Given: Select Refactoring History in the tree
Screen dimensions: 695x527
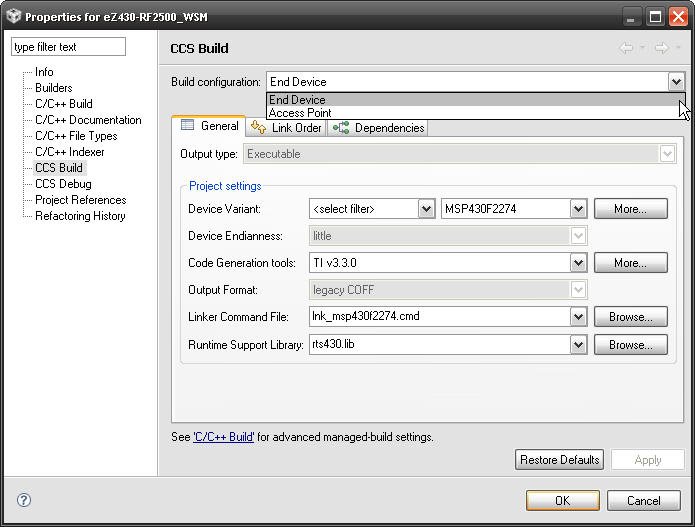Looking at the screenshot, I should click(80, 215).
